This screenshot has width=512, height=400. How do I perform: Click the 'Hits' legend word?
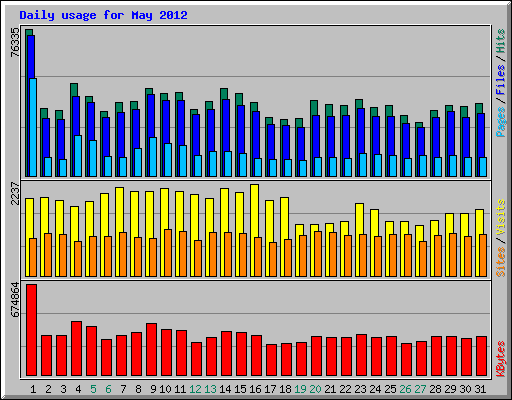[x=501, y=41]
